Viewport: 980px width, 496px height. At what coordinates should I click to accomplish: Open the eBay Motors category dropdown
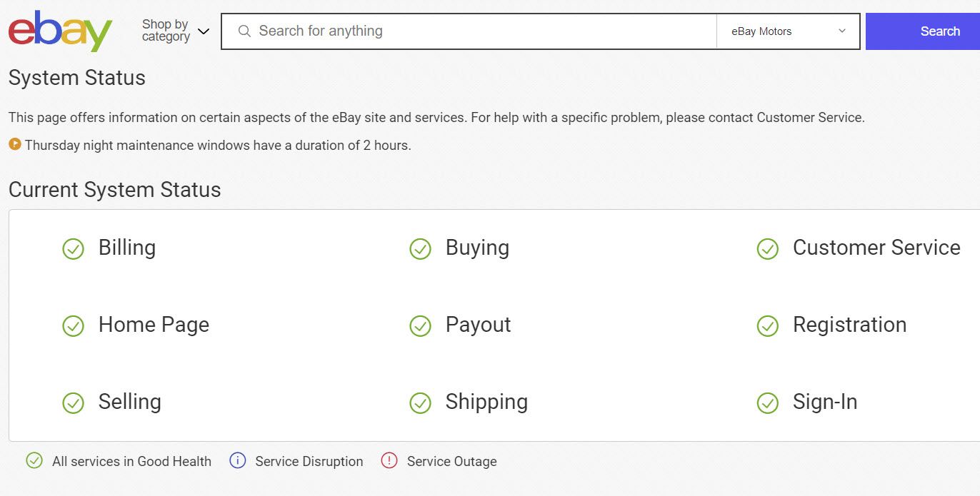[x=788, y=31]
